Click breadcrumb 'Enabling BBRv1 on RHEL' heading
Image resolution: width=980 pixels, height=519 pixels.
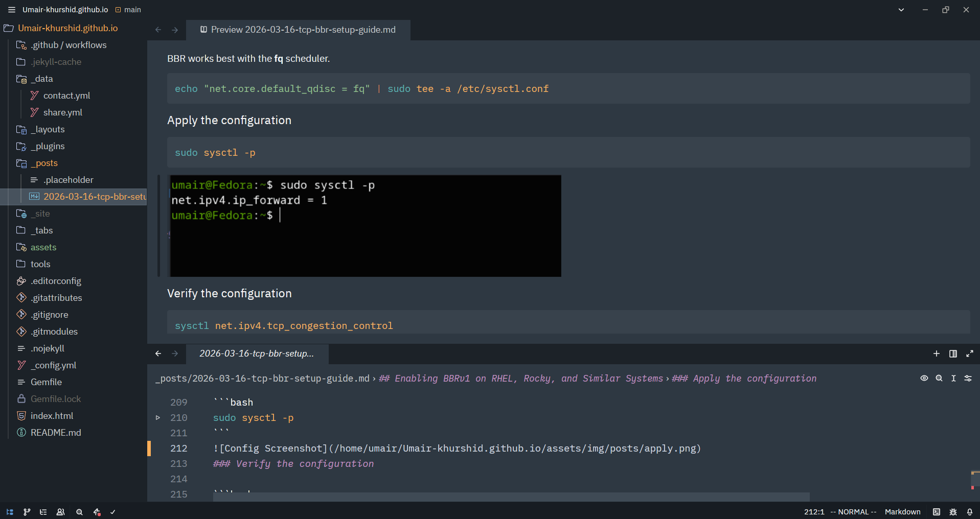pos(520,379)
